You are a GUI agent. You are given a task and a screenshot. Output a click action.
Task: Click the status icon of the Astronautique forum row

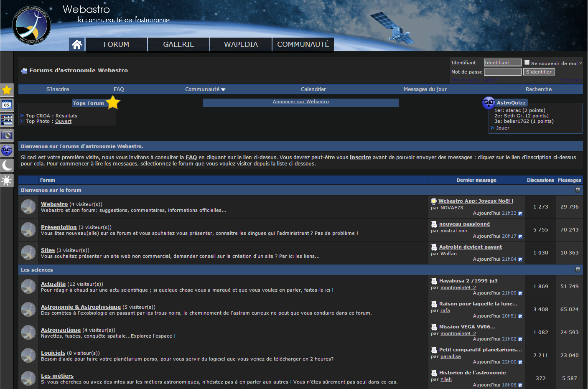click(x=28, y=333)
